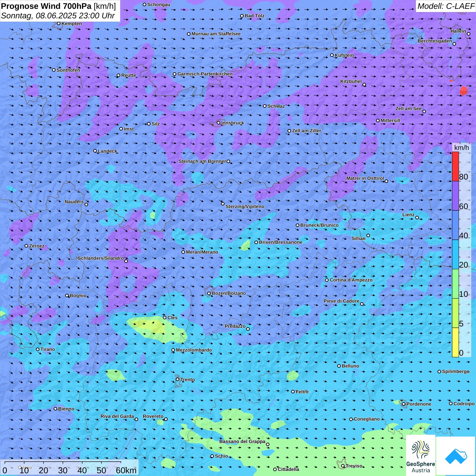
Task: Click the GeoSphere Austria logo
Action: [x=421, y=456]
